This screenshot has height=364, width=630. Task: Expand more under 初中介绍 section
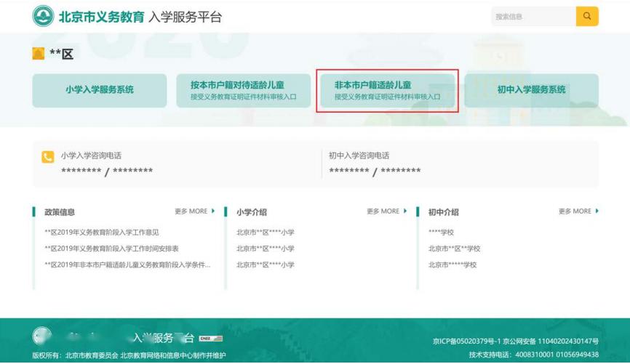[x=578, y=211]
